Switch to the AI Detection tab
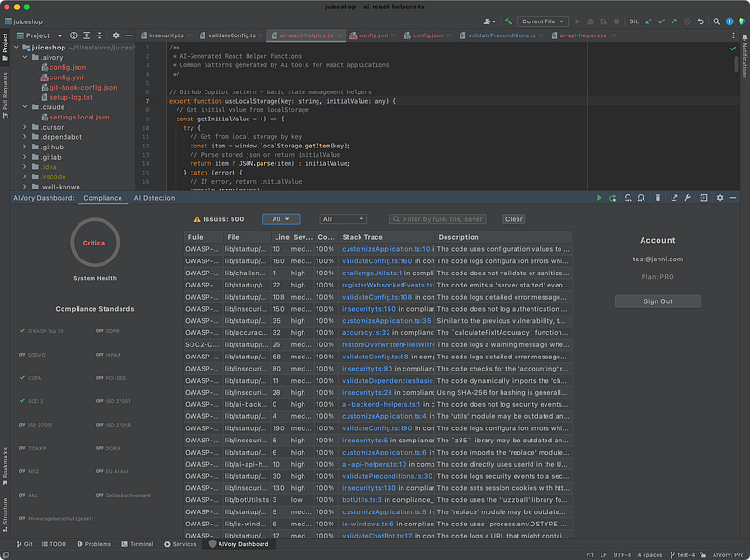The width and height of the screenshot is (750, 560). 154,198
